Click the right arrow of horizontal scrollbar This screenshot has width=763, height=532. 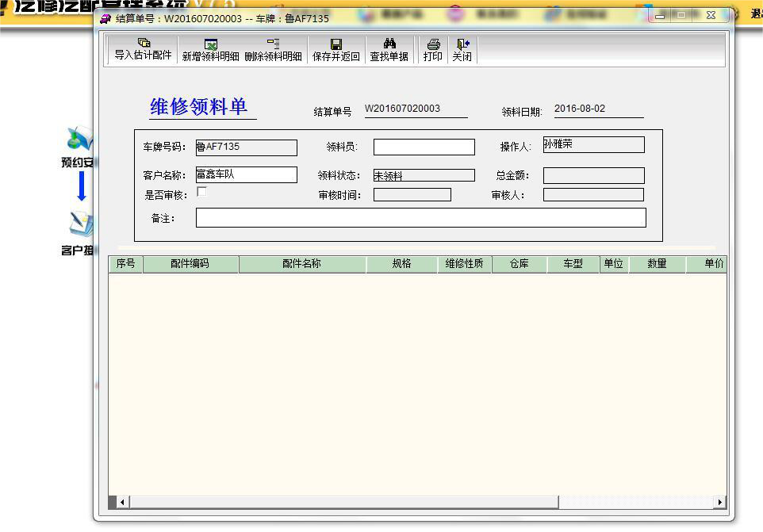pos(719,502)
